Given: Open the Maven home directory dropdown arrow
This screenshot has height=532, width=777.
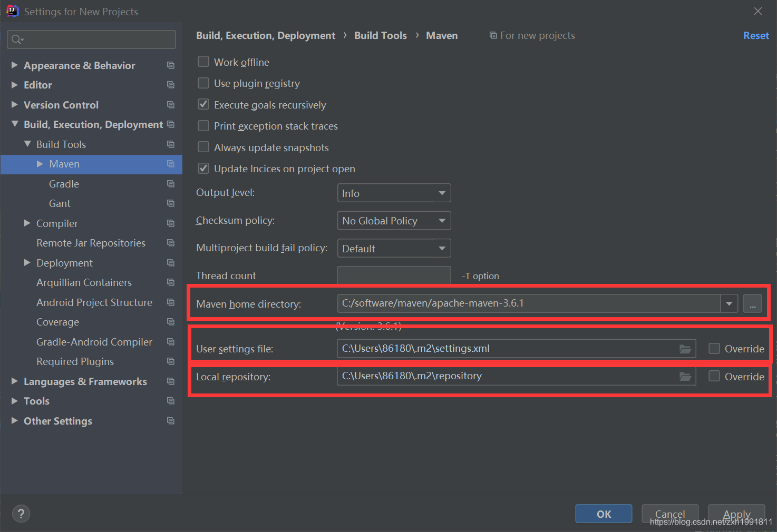Looking at the screenshot, I should click(x=729, y=303).
